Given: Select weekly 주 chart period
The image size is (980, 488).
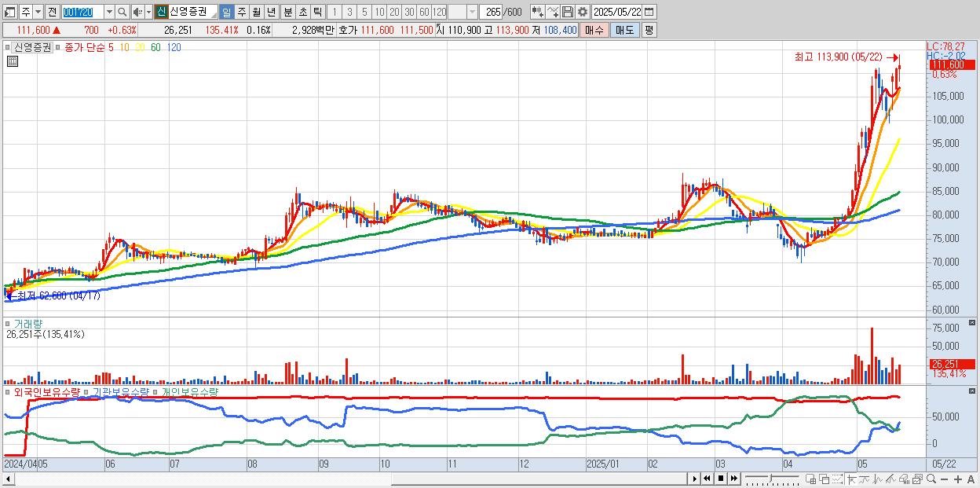Looking at the screenshot, I should click(x=241, y=12).
